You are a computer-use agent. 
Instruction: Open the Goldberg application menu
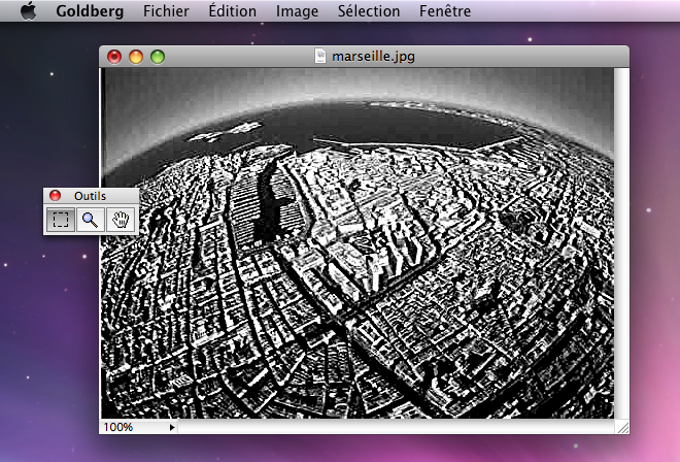coord(90,11)
